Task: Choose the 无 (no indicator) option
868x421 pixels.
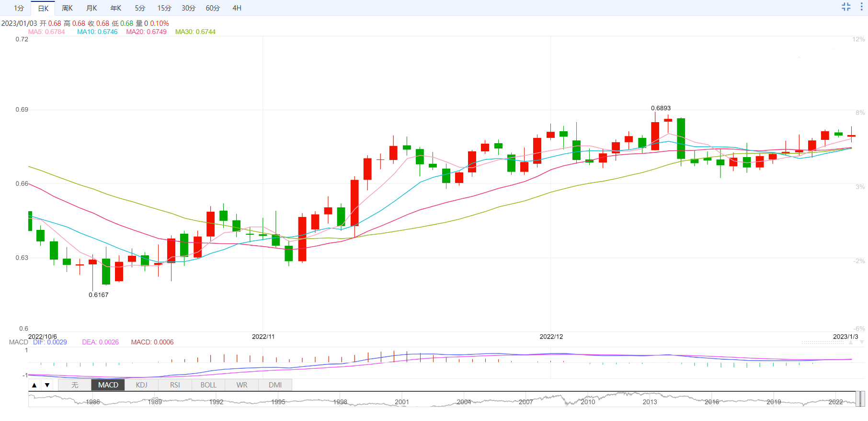Action: point(75,385)
